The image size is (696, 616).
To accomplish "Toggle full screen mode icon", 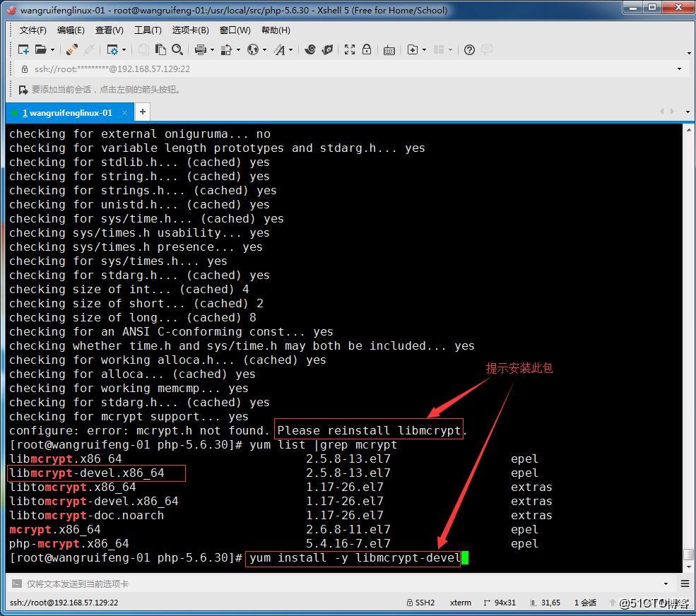I will tap(350, 49).
